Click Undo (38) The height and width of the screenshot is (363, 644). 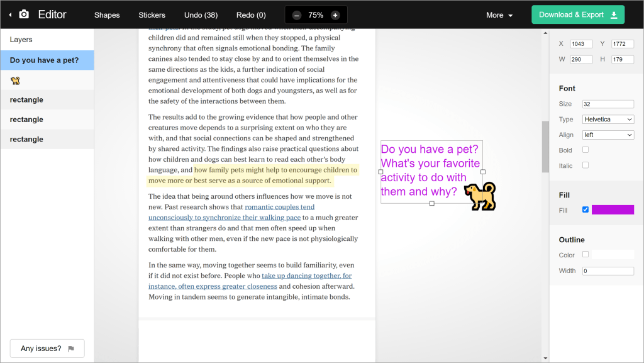201,15
